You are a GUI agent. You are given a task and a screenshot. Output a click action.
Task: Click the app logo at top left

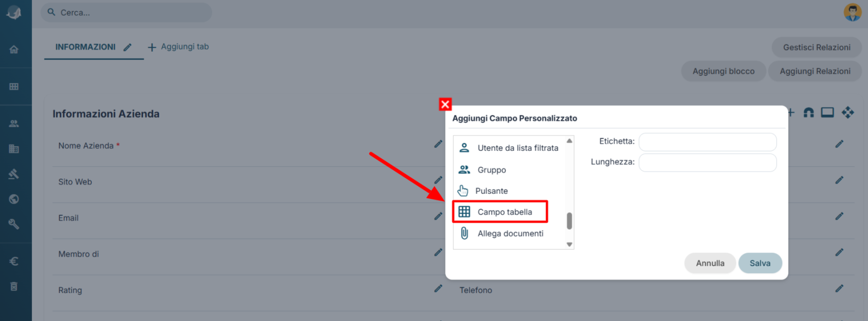click(x=14, y=12)
